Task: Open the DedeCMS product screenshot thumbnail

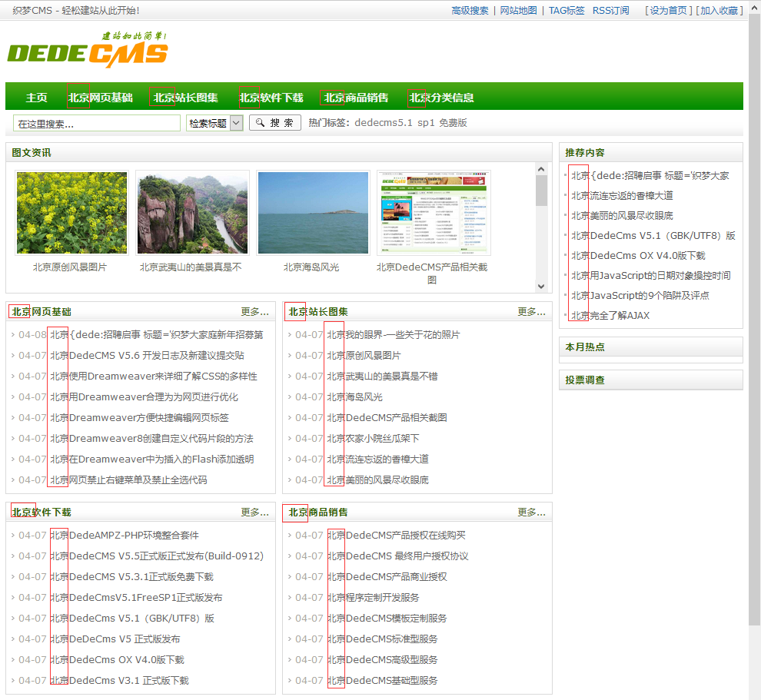Action: click(434, 213)
